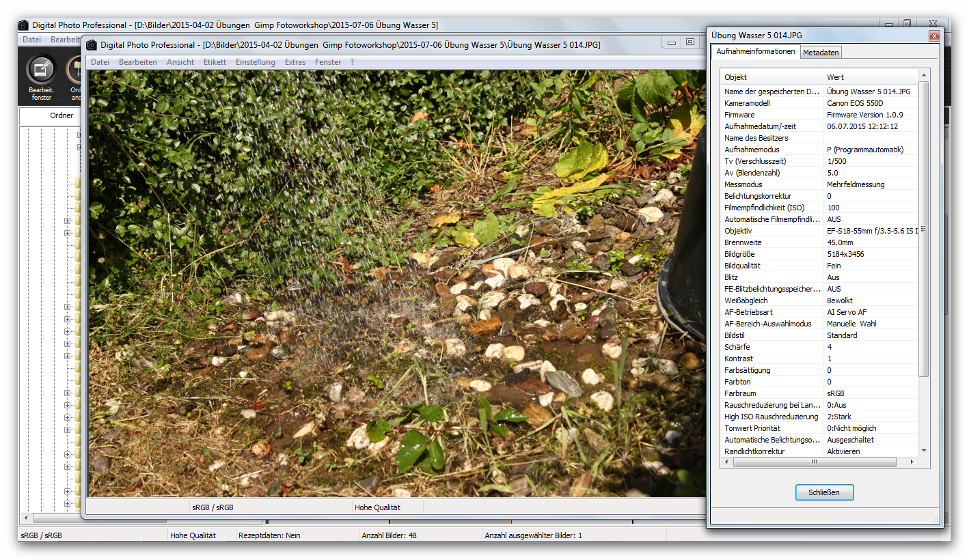Click the info list scroll-up arrow
969x560 pixels.
tap(924, 74)
